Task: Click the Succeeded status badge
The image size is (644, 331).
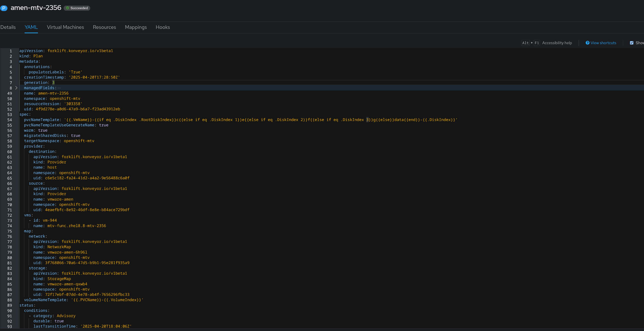Action: (77, 8)
